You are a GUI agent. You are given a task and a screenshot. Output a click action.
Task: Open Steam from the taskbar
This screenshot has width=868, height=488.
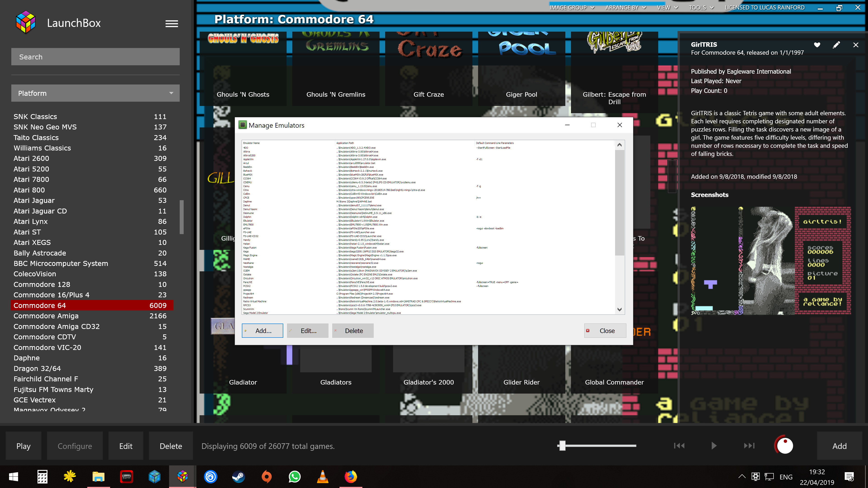pyautogui.click(x=238, y=477)
